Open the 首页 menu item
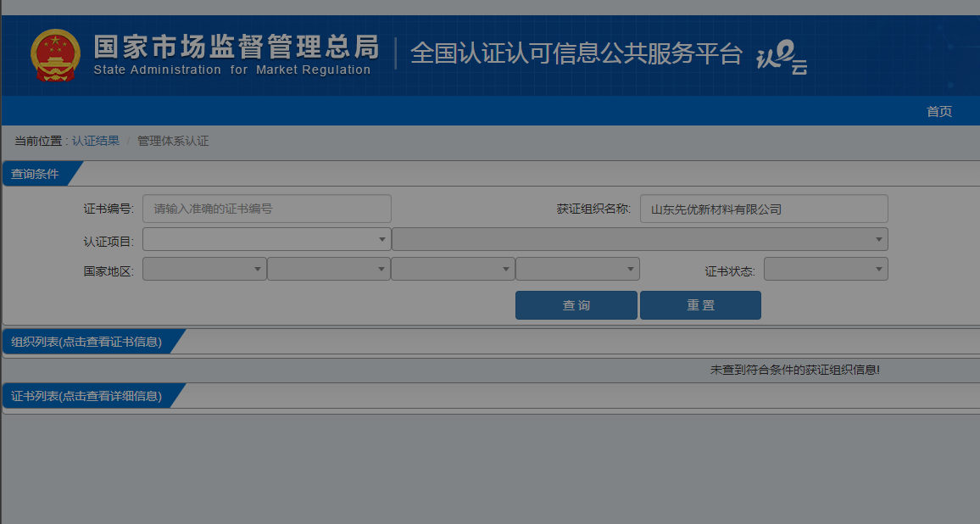 click(938, 111)
